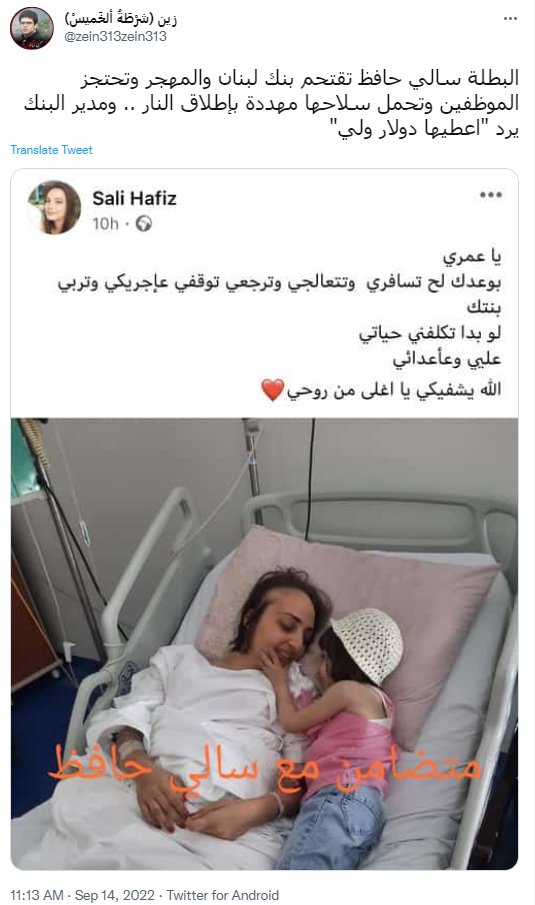Screen dimensions: 535x905
Task: Open the 11:13 AM Sep 14, 2022 timestamp
Action: click(83, 895)
